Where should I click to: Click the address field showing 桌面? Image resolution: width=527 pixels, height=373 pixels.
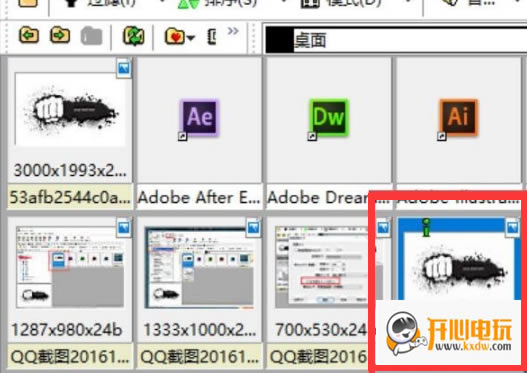[396, 40]
